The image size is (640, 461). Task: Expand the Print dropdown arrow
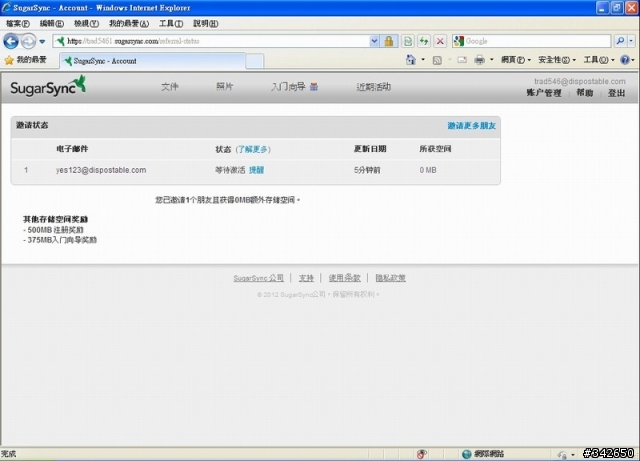tap(491, 60)
